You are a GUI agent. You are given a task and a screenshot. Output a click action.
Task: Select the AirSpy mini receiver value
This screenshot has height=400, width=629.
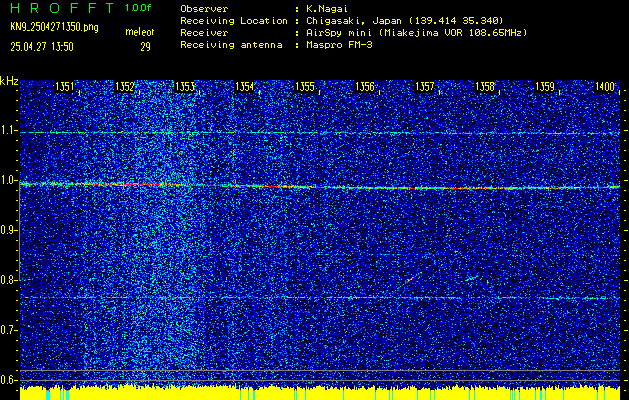[416, 32]
